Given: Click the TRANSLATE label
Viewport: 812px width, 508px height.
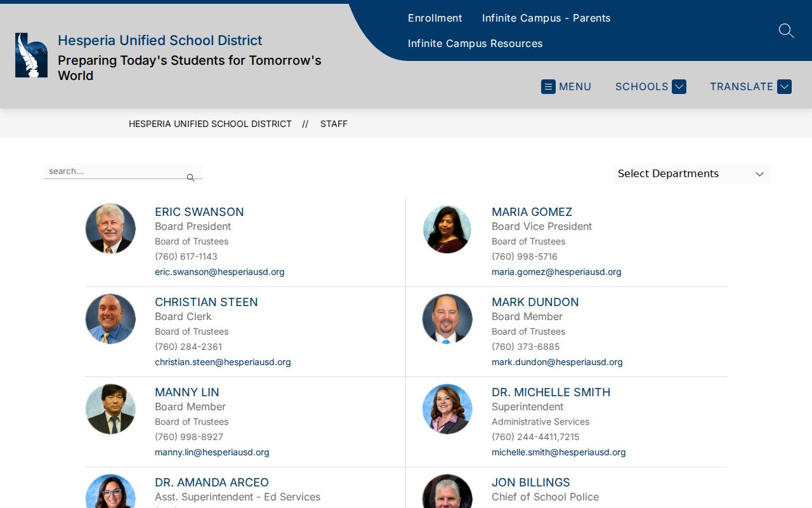Looking at the screenshot, I should click(x=742, y=87).
